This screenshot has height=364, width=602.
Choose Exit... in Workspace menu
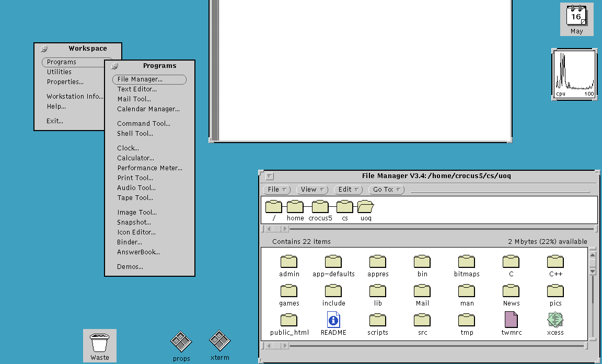[55, 121]
